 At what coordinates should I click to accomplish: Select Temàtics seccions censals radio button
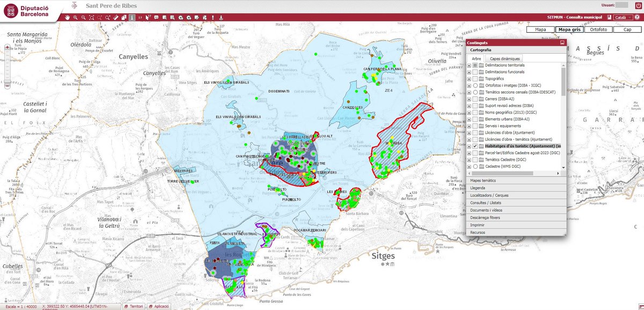[x=475, y=92]
